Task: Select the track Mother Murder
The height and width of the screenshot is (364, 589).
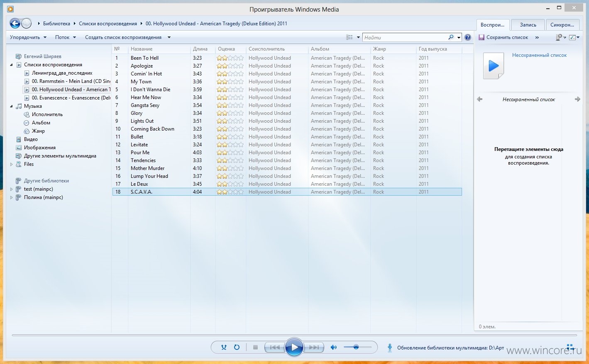Action: click(x=147, y=168)
